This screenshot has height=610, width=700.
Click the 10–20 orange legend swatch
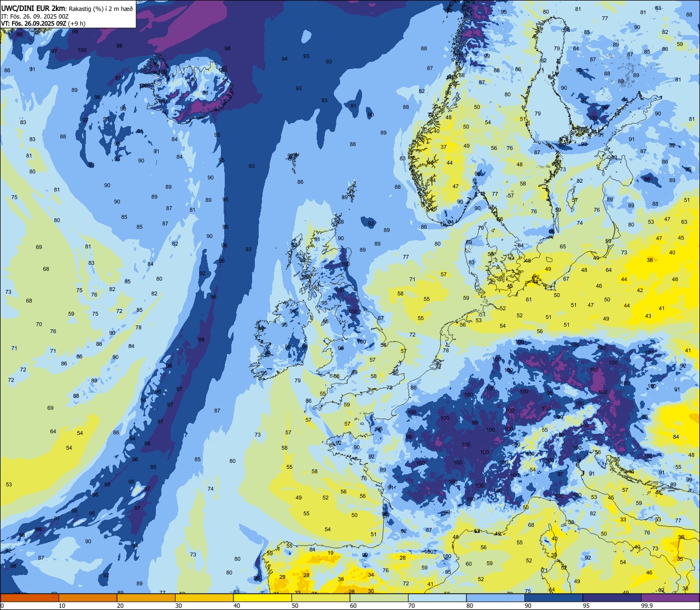click(x=87, y=598)
